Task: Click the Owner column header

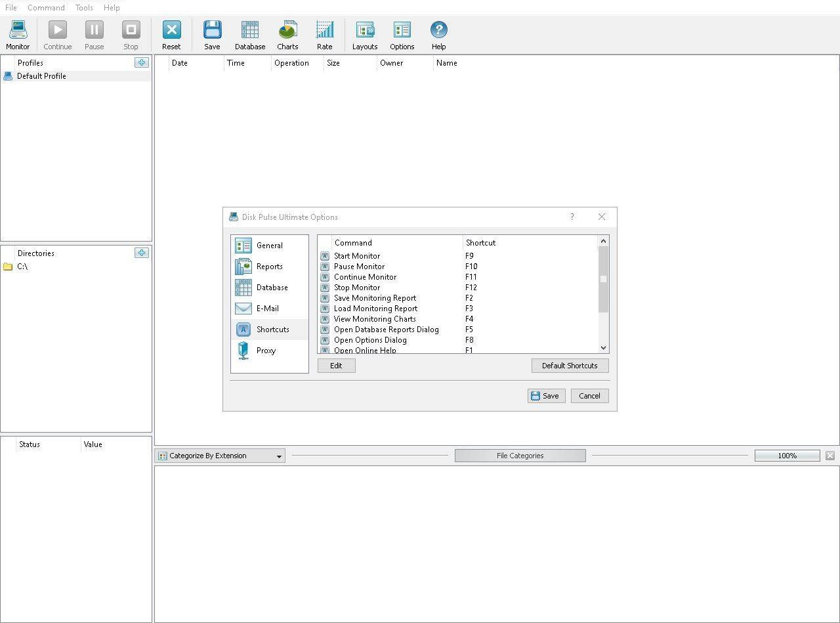Action: [405, 63]
